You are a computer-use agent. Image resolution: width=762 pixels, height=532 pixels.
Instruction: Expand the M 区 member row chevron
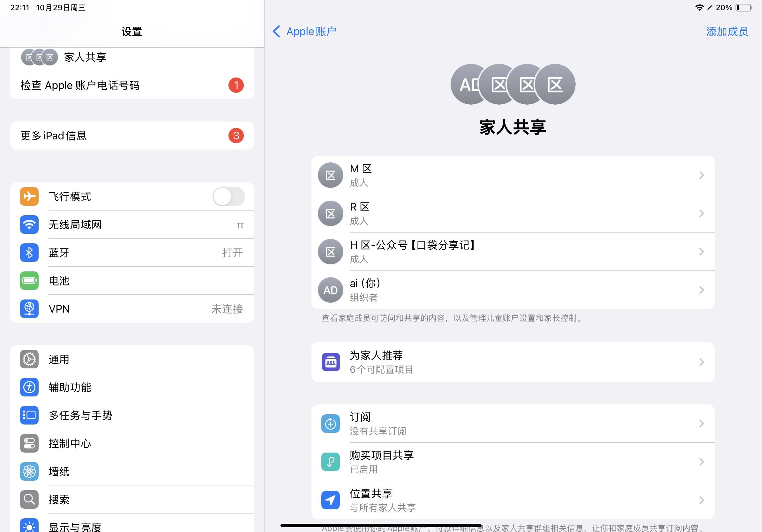pyautogui.click(x=701, y=175)
